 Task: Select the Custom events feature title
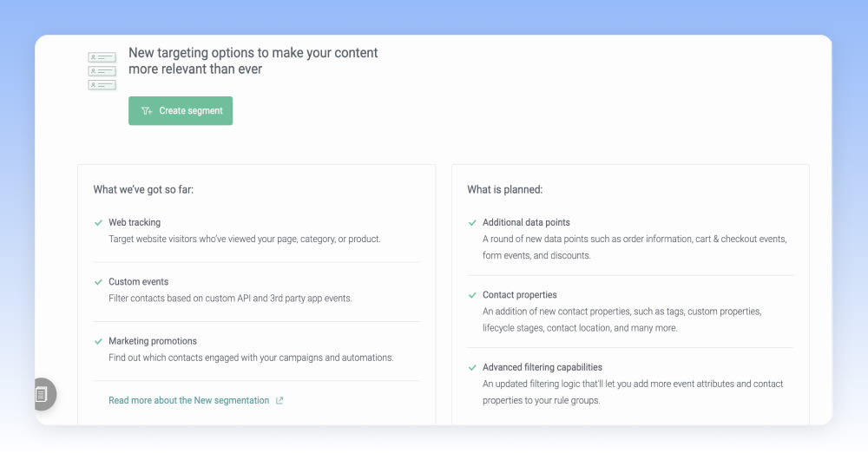[138, 282]
